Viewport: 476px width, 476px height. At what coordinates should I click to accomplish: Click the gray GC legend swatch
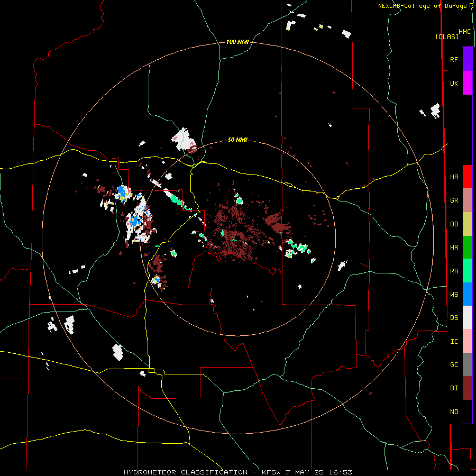(x=467, y=364)
